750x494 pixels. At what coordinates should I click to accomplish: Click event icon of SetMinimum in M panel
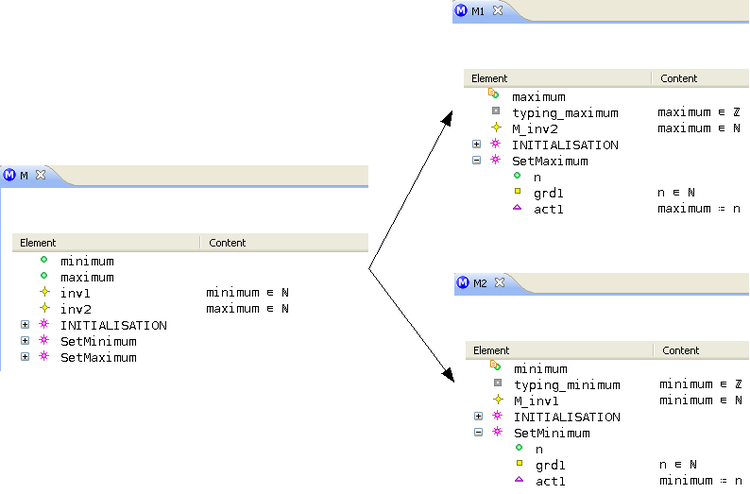click(44, 340)
